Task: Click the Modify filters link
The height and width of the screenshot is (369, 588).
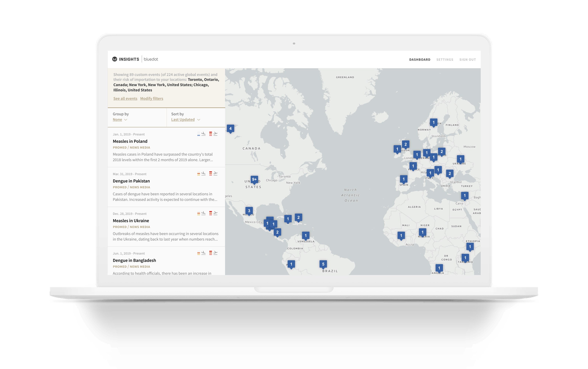Action: coord(152,98)
